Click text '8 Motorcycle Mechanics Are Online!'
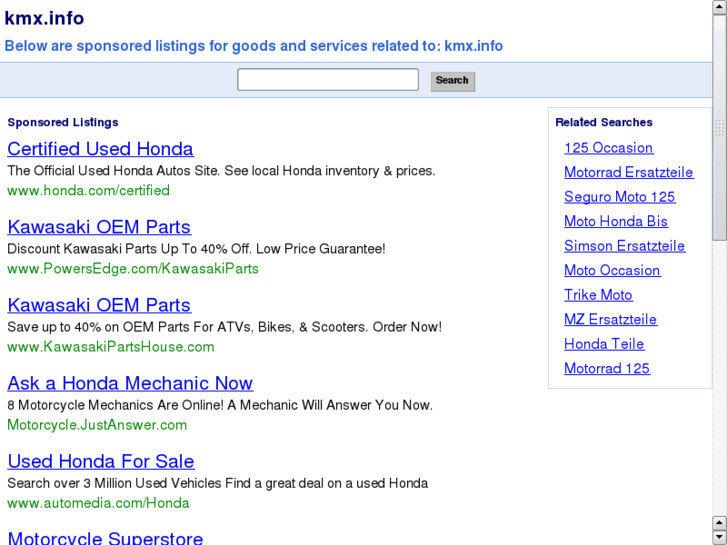The height and width of the screenshot is (545, 727). click(115, 405)
